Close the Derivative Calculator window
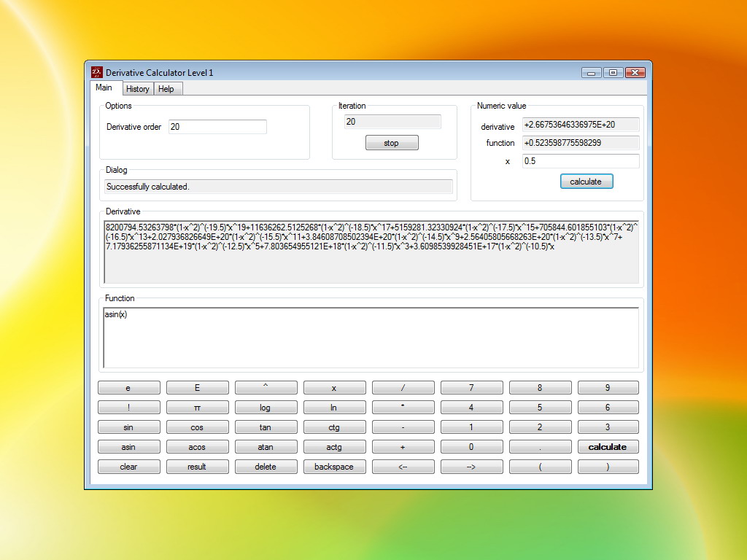This screenshot has height=560, width=747. point(635,72)
